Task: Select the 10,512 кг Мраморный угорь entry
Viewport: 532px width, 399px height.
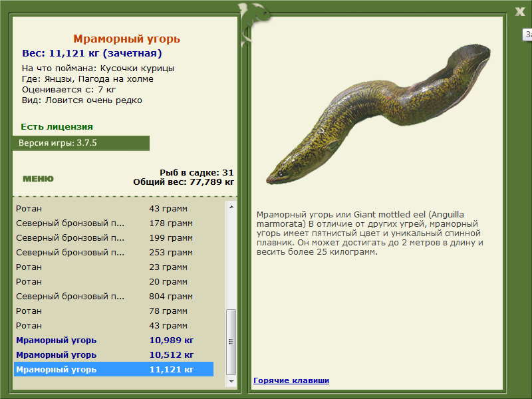Action: 114,354
